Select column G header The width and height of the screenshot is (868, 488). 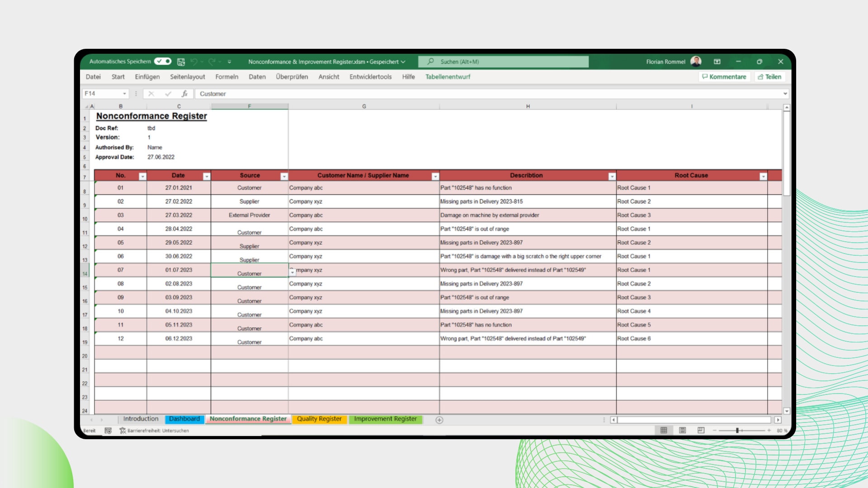click(x=364, y=107)
